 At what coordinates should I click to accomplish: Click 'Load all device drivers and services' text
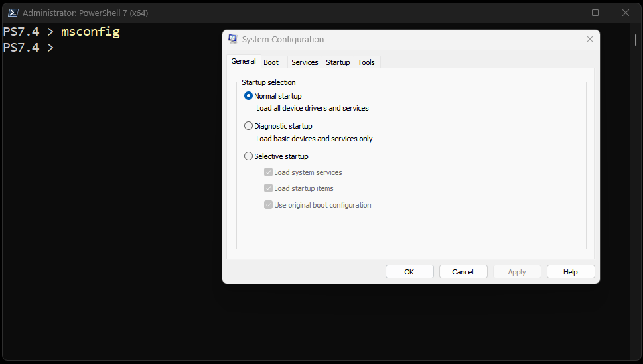click(x=313, y=108)
